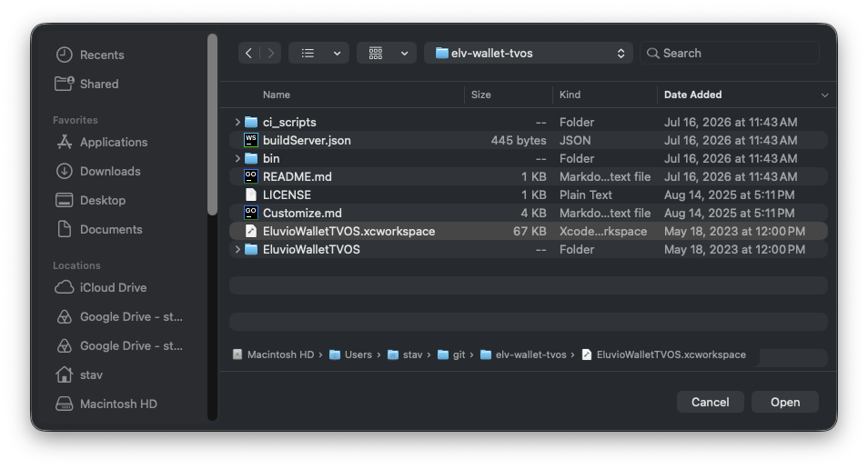Screen dimensions: 868x469
Task: Expand the EluvioWalletTVOS folder disclosure arrow
Action: click(x=237, y=249)
